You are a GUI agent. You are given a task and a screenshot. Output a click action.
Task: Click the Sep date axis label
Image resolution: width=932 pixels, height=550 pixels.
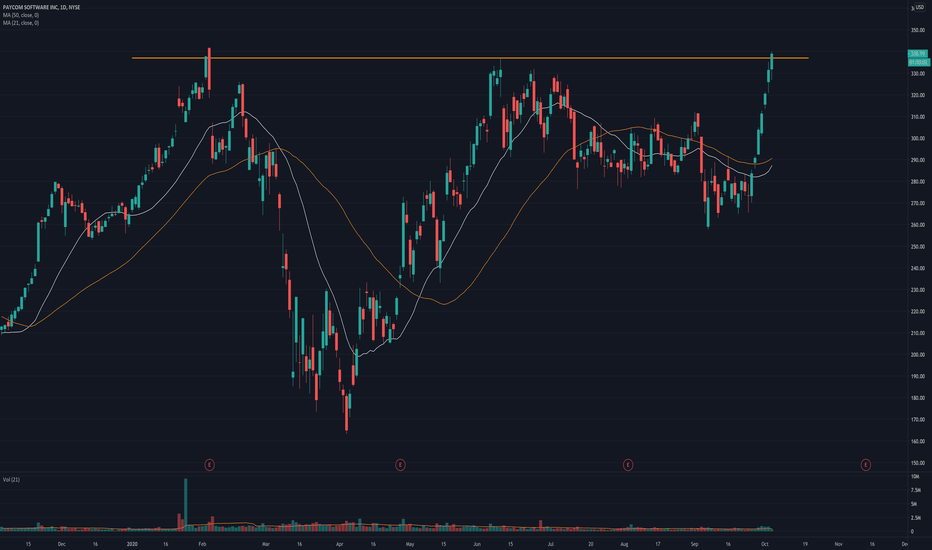click(x=694, y=544)
